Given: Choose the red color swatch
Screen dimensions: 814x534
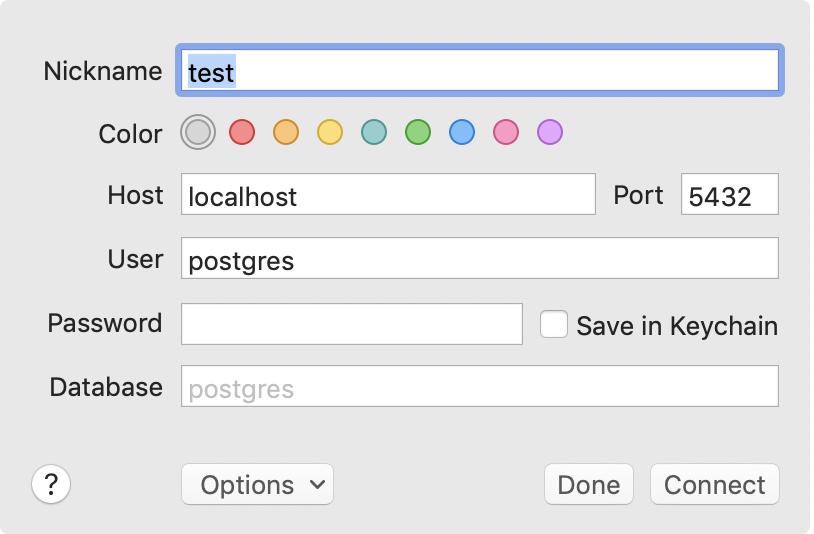Looking at the screenshot, I should click(x=242, y=132).
